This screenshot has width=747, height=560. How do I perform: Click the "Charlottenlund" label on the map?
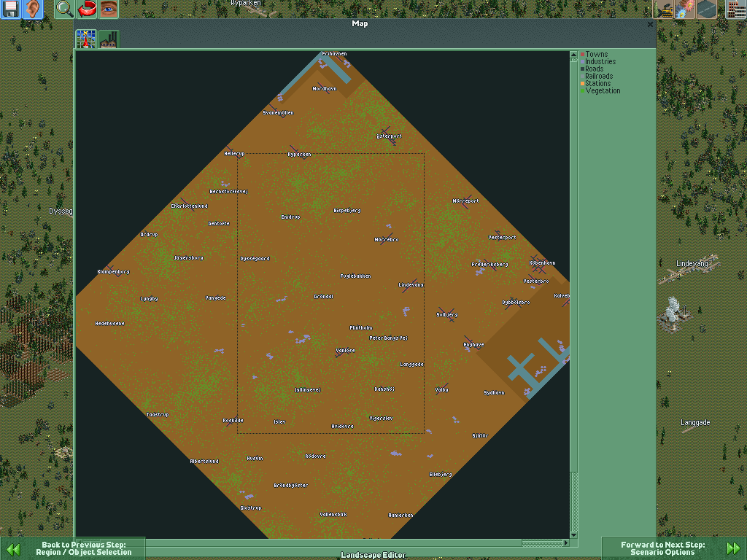click(x=189, y=206)
